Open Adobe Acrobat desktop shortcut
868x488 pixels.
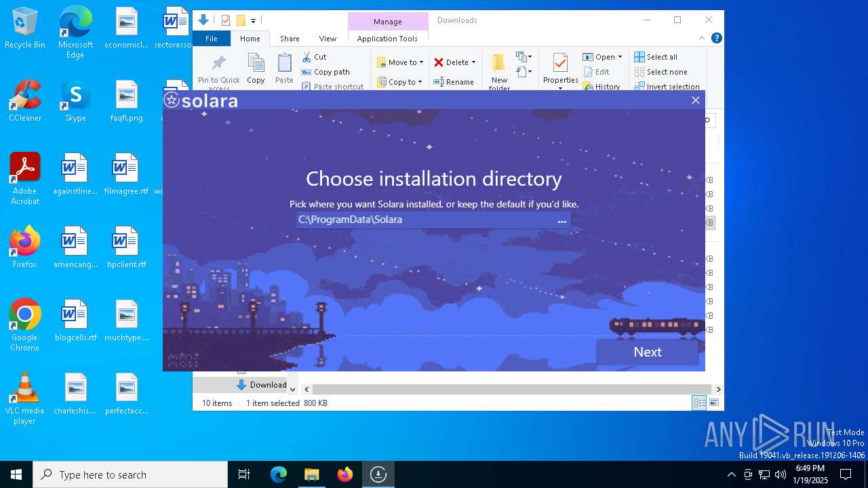point(25,179)
